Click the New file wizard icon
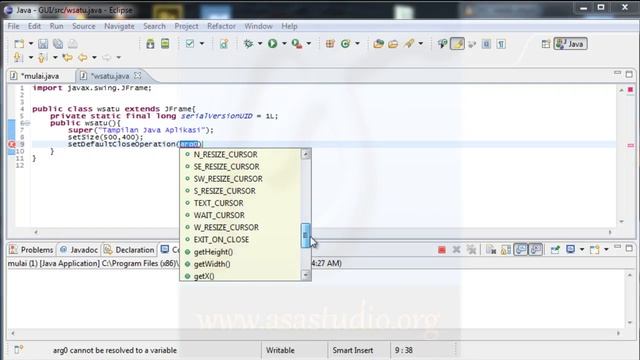 click(x=19, y=44)
